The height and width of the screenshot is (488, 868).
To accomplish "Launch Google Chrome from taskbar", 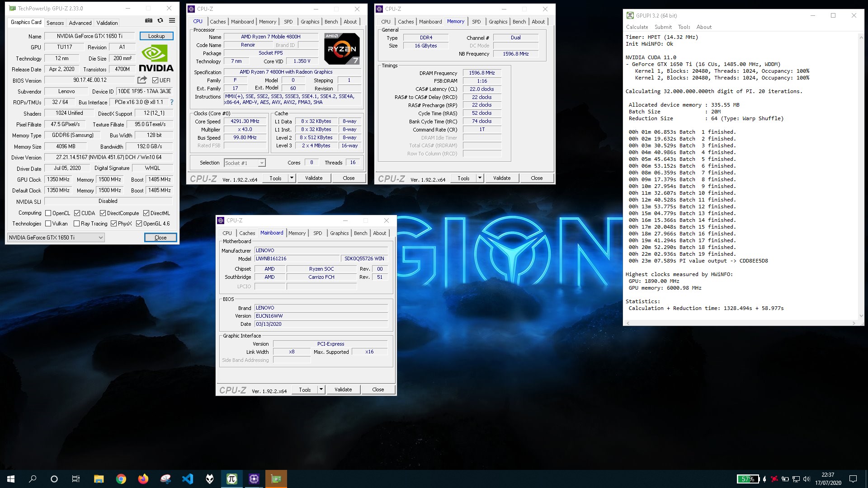I will [x=121, y=479].
